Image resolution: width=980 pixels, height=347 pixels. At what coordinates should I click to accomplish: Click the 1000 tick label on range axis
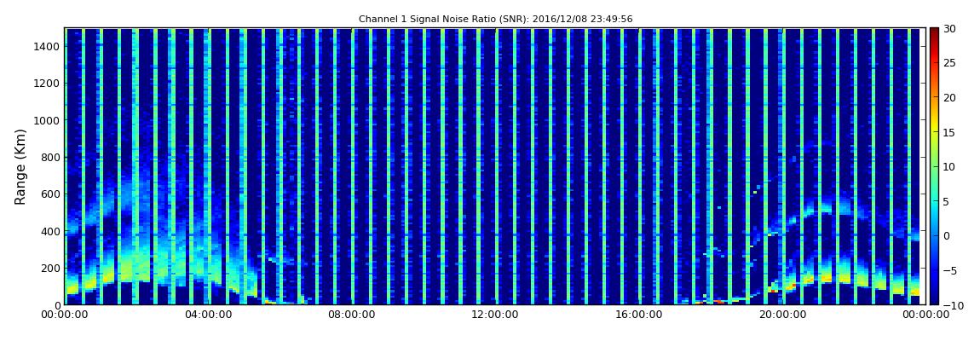tap(48, 120)
